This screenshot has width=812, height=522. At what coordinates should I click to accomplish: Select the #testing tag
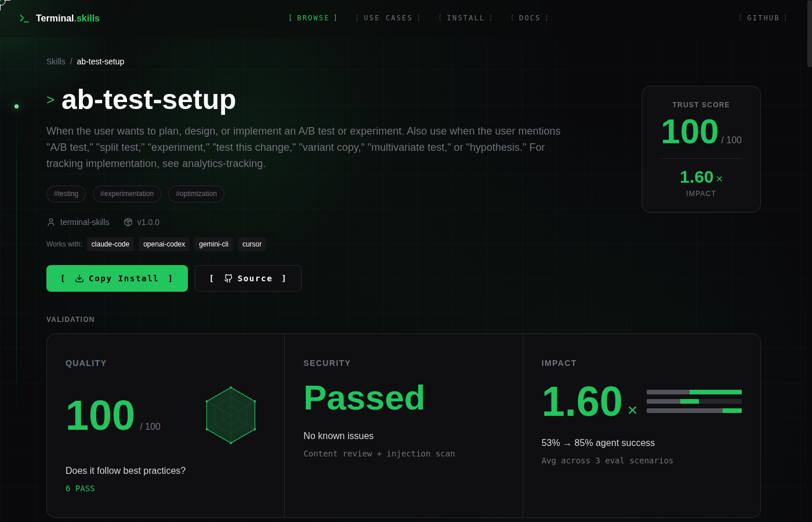click(66, 194)
